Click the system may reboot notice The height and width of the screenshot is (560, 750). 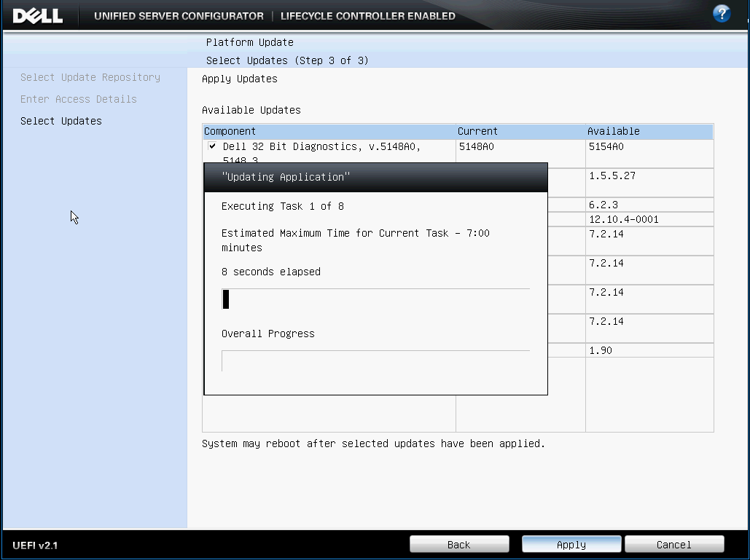tap(374, 444)
